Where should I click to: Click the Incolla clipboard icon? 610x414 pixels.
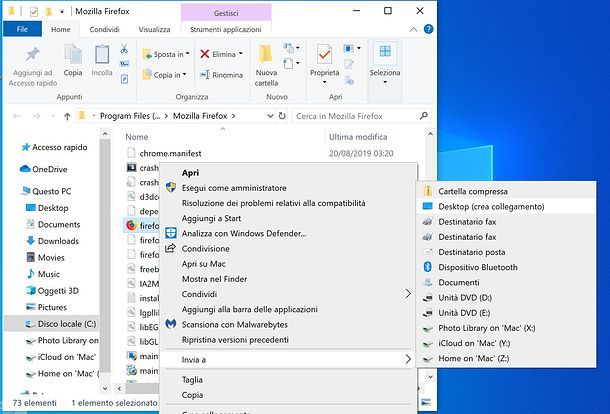(x=102, y=54)
